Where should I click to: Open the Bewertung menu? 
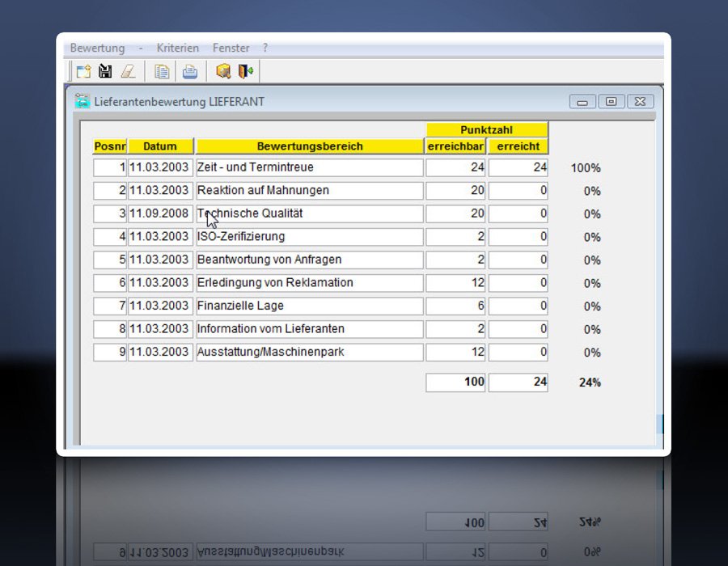[98, 48]
